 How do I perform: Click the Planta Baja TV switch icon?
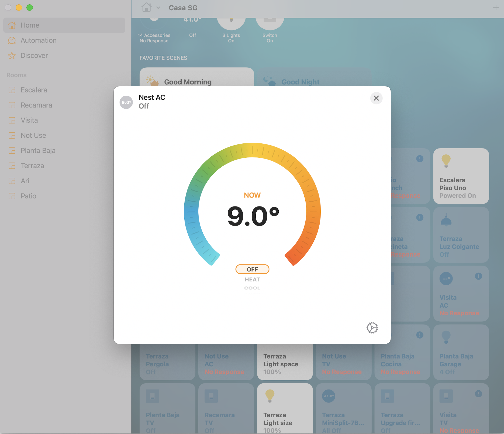coord(152,396)
